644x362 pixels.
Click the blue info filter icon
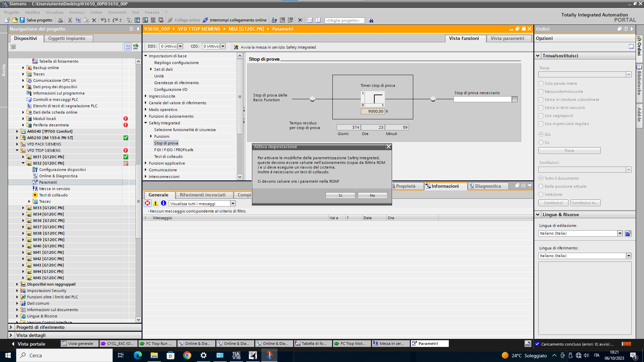point(164,203)
